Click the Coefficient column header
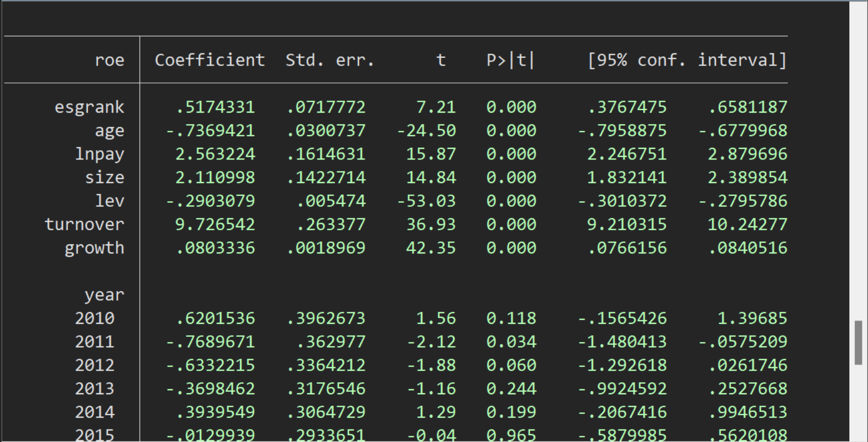This screenshot has width=868, height=442. coord(209,60)
